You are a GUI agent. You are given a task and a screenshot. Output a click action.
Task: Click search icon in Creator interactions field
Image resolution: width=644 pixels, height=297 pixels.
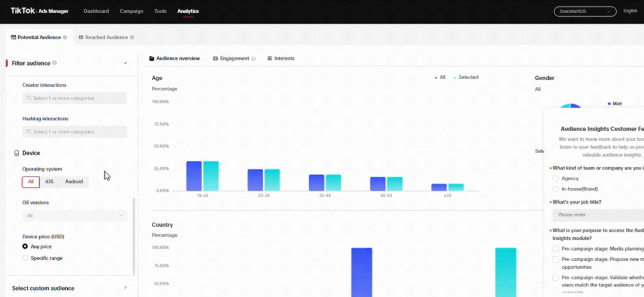(x=29, y=98)
